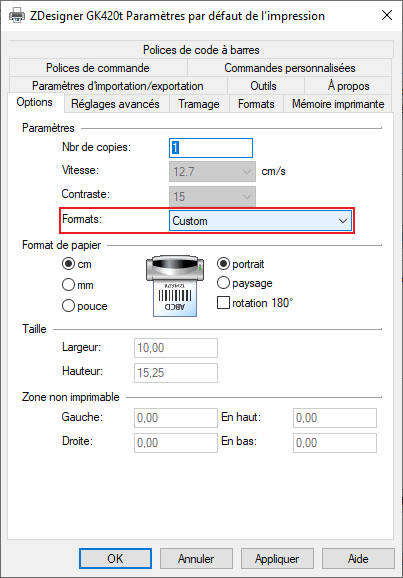Image resolution: width=403 pixels, height=578 pixels.
Task: Select portrait orientation
Action: pos(223,264)
